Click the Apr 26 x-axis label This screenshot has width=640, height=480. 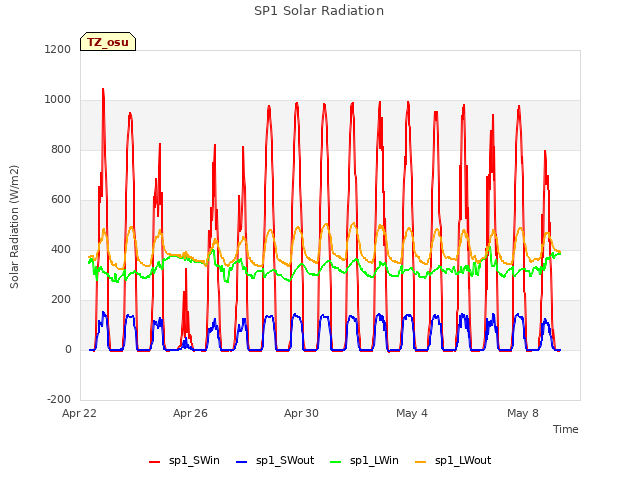[190, 413]
